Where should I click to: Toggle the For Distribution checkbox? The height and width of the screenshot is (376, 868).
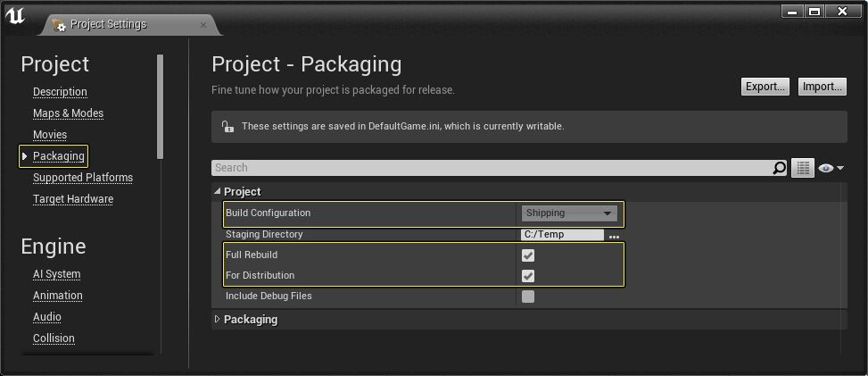pyautogui.click(x=528, y=276)
